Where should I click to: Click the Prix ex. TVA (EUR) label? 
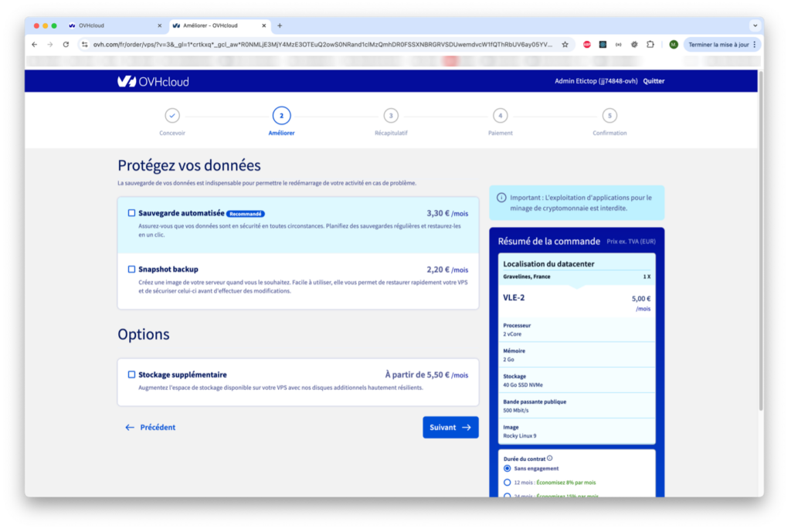point(631,242)
